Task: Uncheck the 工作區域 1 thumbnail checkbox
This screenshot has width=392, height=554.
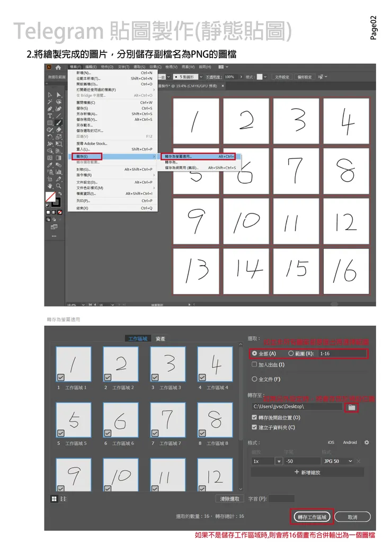Action: pos(61,377)
